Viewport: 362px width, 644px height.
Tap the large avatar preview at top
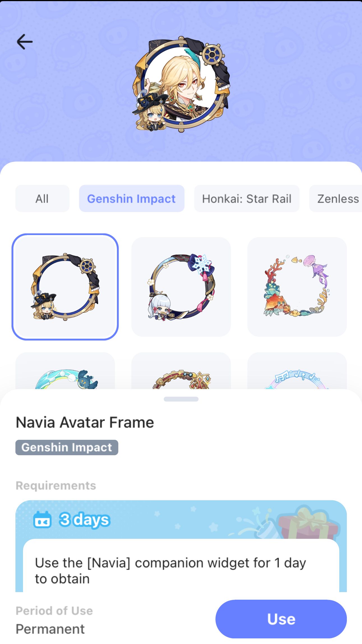[181, 84]
